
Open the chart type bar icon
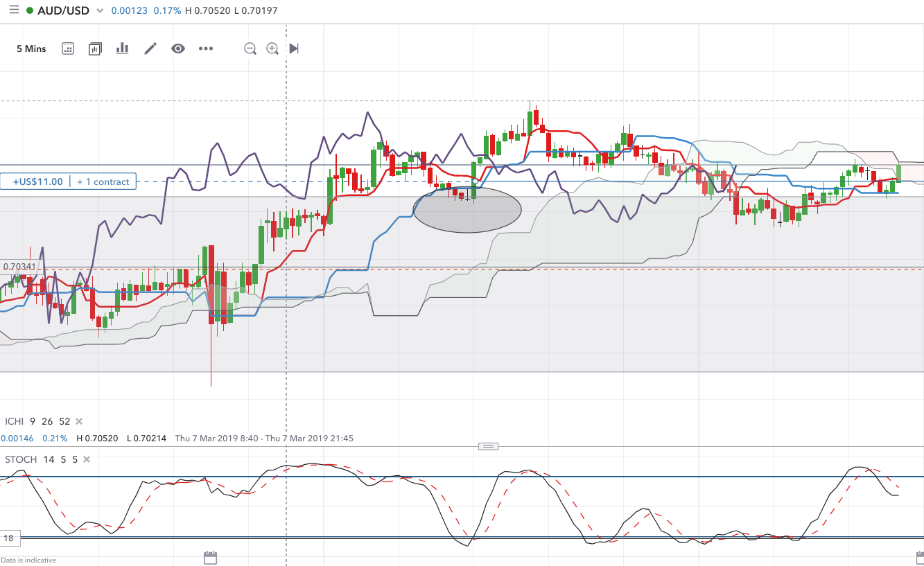[x=123, y=48]
